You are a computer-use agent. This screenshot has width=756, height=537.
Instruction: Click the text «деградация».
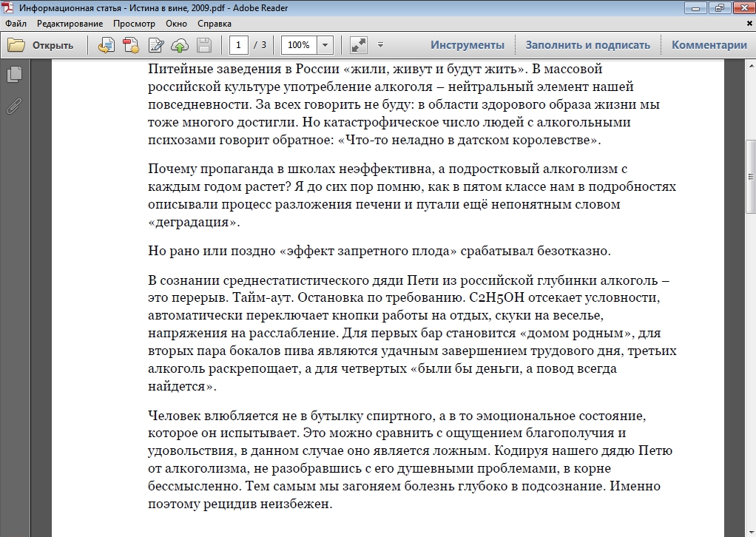(193, 222)
